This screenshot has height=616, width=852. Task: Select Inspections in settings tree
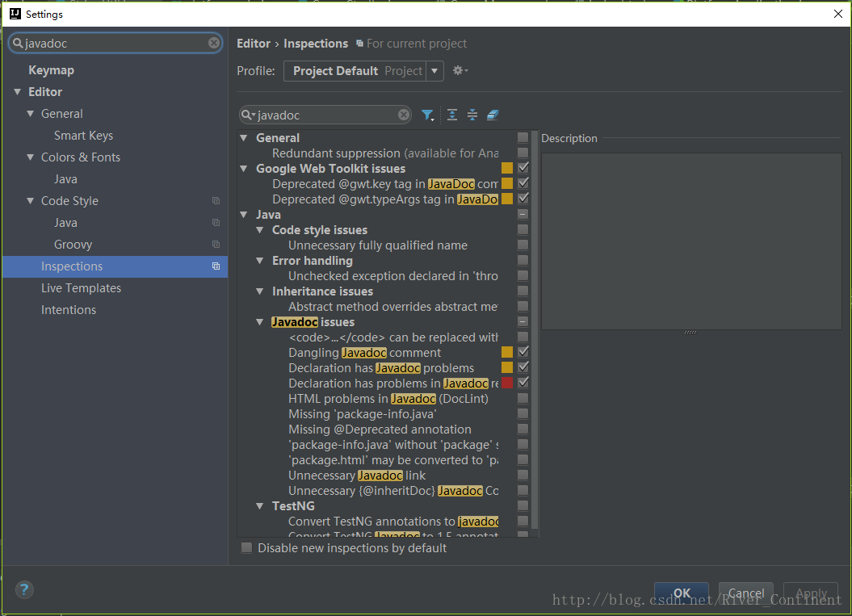point(115,266)
